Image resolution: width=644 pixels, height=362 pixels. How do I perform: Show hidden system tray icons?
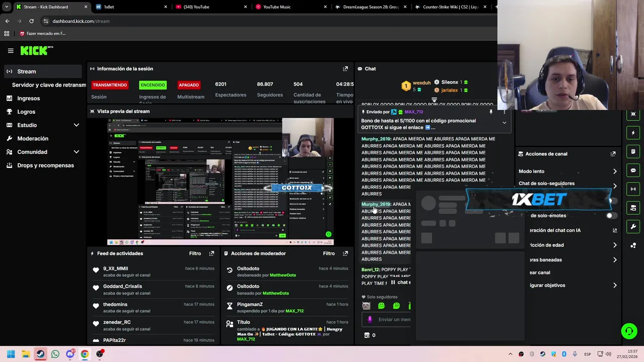510,354
